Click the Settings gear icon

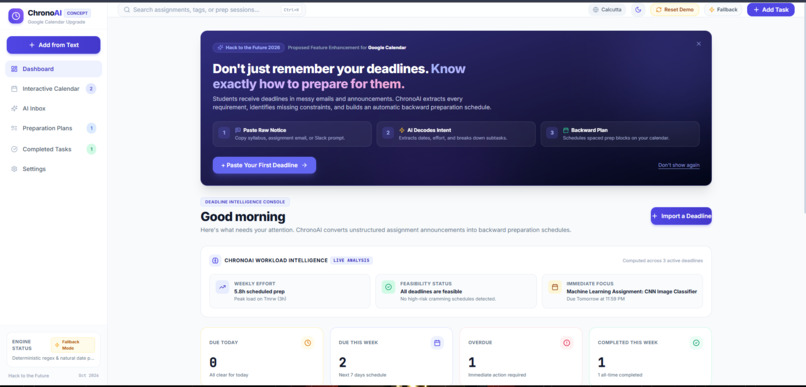tap(14, 169)
